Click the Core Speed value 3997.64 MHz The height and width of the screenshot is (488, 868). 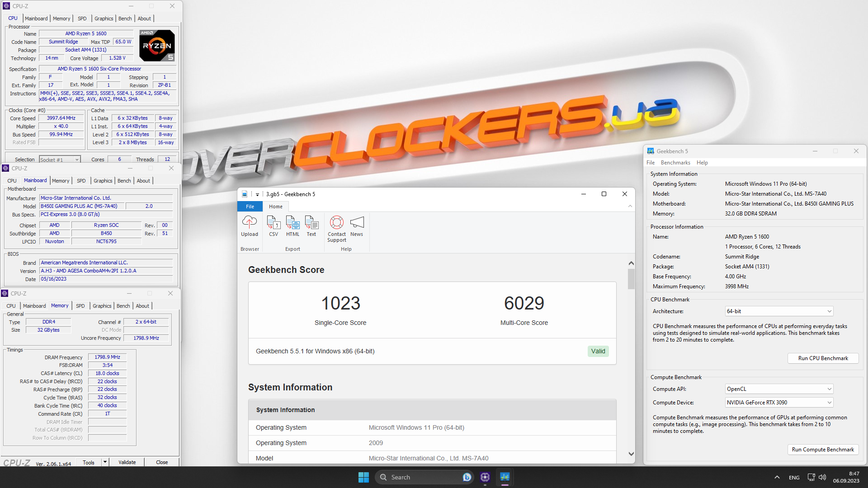pyautogui.click(x=61, y=118)
